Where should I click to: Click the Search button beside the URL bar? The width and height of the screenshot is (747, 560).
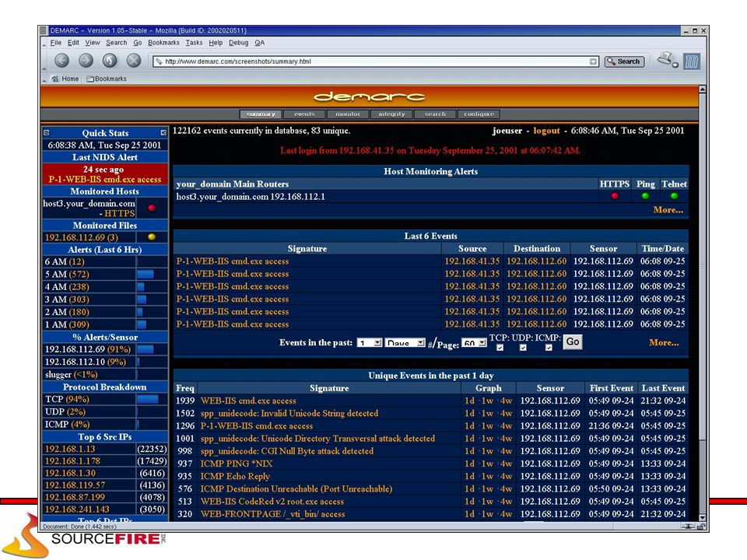tap(625, 61)
